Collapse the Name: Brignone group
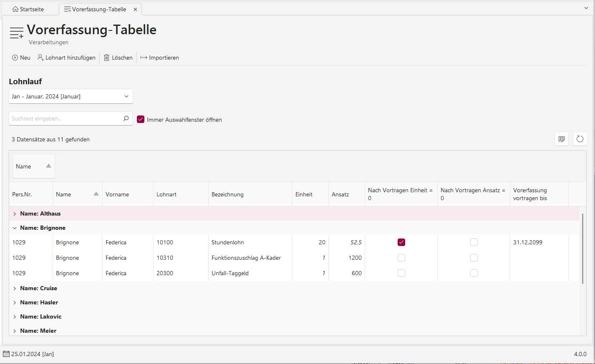Screen dimensions: 595x364 [15, 228]
